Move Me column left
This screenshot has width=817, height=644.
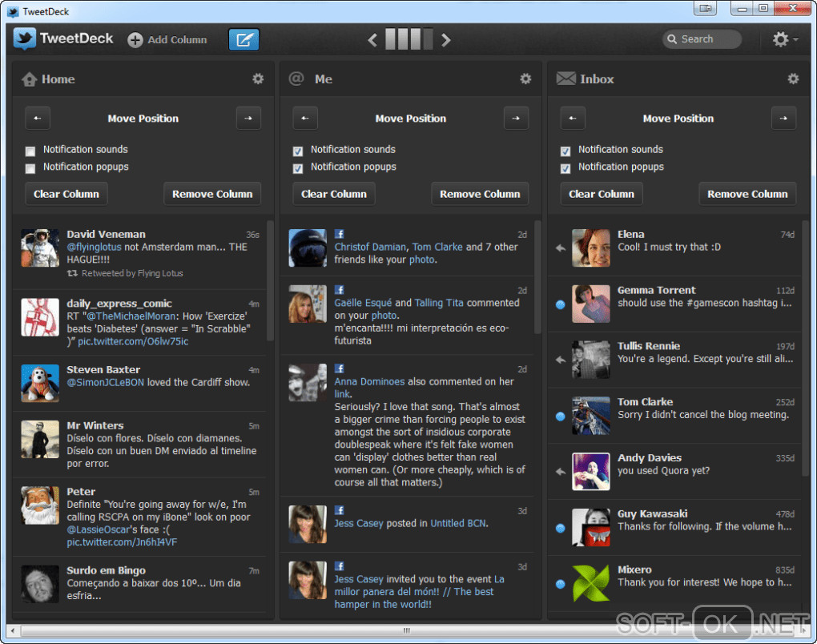(x=305, y=119)
